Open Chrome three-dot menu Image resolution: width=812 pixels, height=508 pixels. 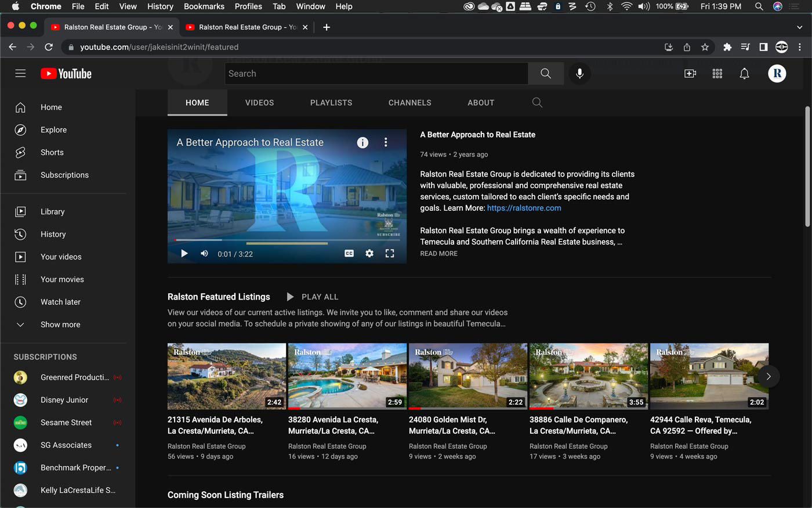coord(800,47)
